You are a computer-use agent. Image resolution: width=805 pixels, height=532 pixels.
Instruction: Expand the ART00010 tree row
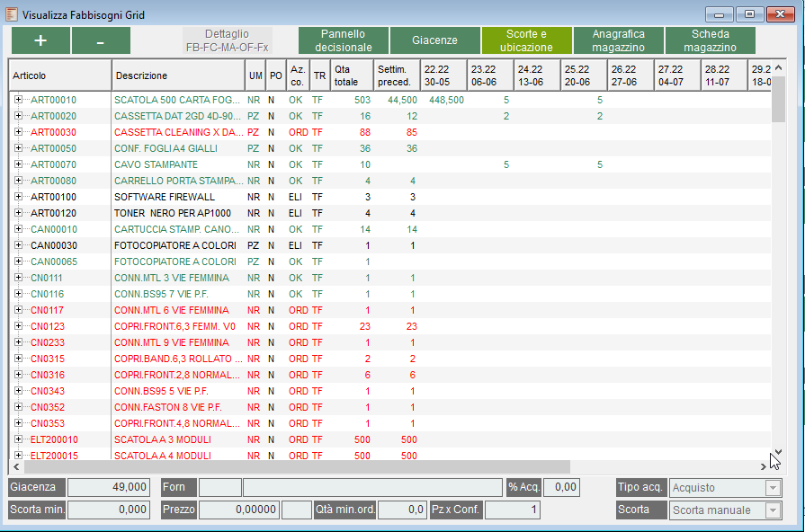pos(18,100)
